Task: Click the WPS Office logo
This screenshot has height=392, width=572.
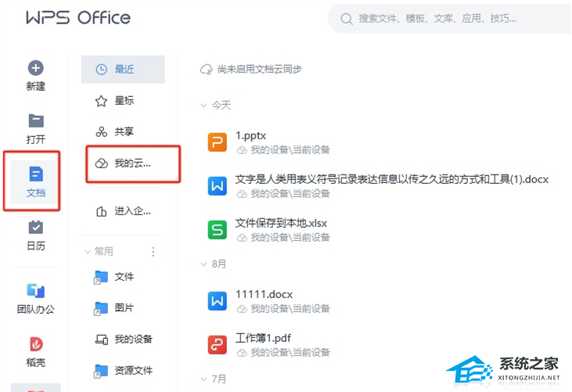Action: click(78, 18)
